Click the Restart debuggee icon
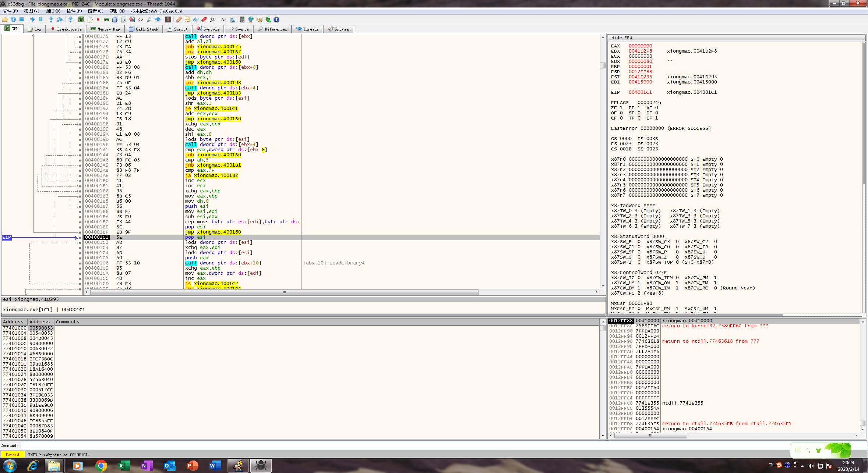Image resolution: width=868 pixels, height=473 pixels. point(13,19)
